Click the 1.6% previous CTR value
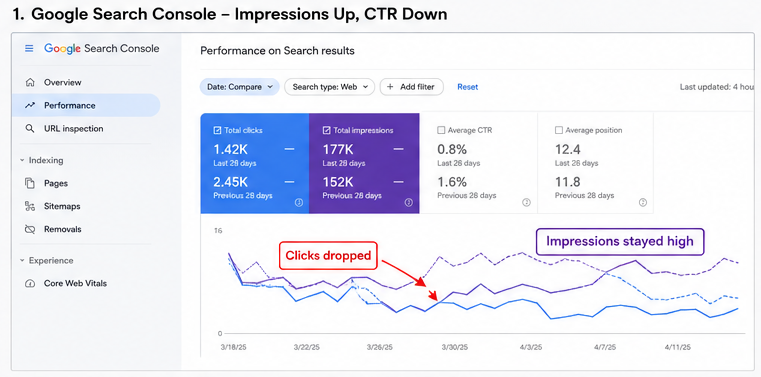Viewport: 761px width, 377px height. (452, 182)
